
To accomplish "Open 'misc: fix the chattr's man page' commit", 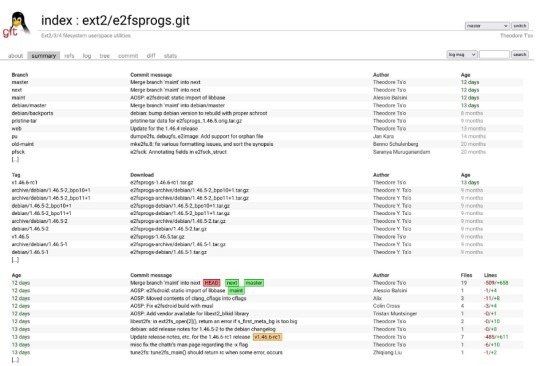I will pos(189,345).
